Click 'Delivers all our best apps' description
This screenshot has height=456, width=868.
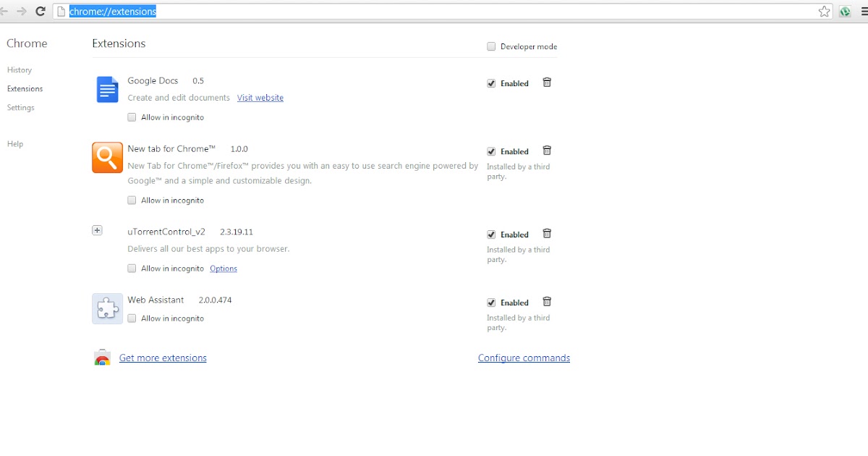(x=208, y=249)
